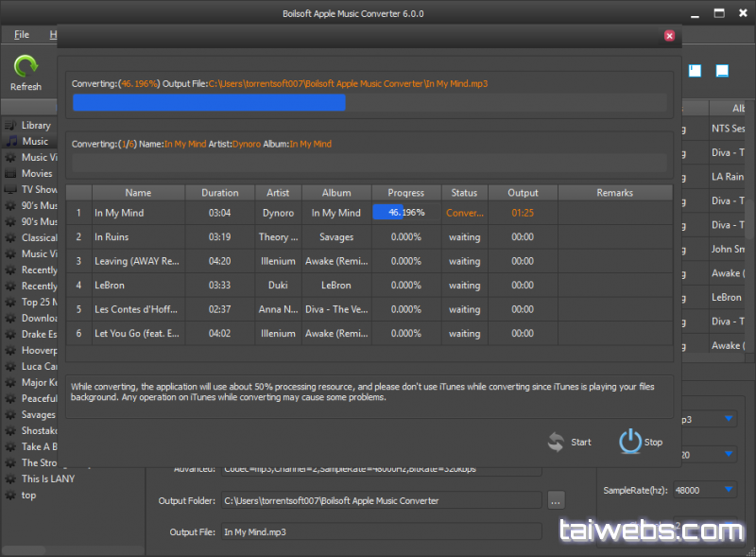756x557 pixels.
Task: Open the Movies category in the sidebar
Action: click(x=36, y=174)
